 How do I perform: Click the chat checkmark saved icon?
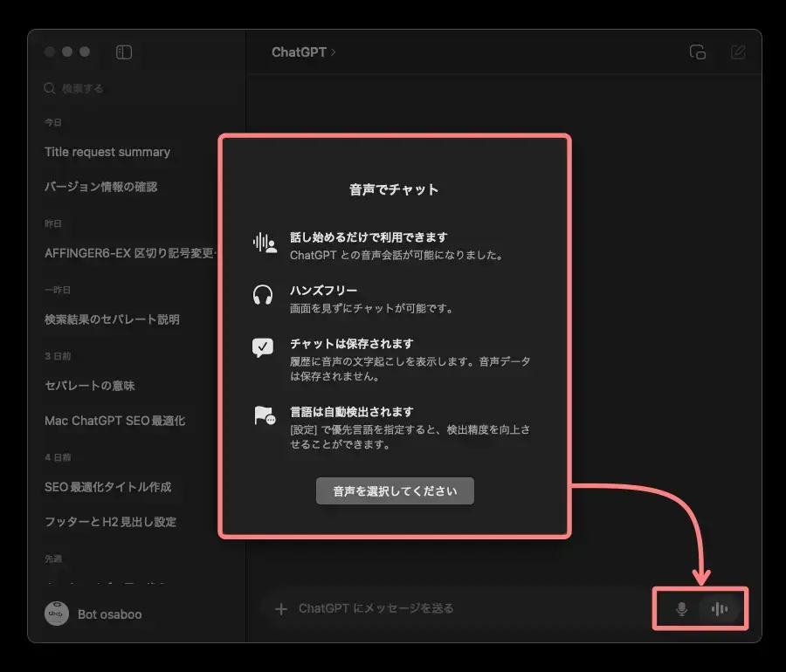(x=263, y=347)
